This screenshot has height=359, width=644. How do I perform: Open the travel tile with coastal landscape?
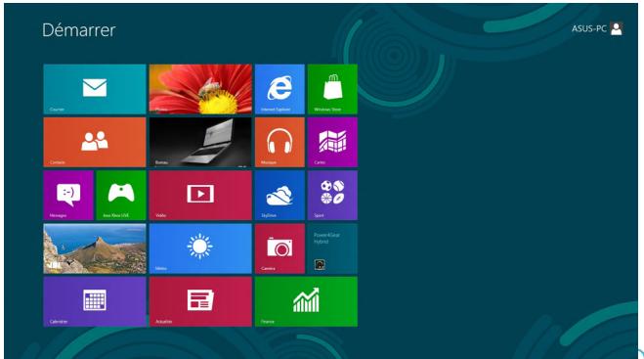(x=95, y=248)
